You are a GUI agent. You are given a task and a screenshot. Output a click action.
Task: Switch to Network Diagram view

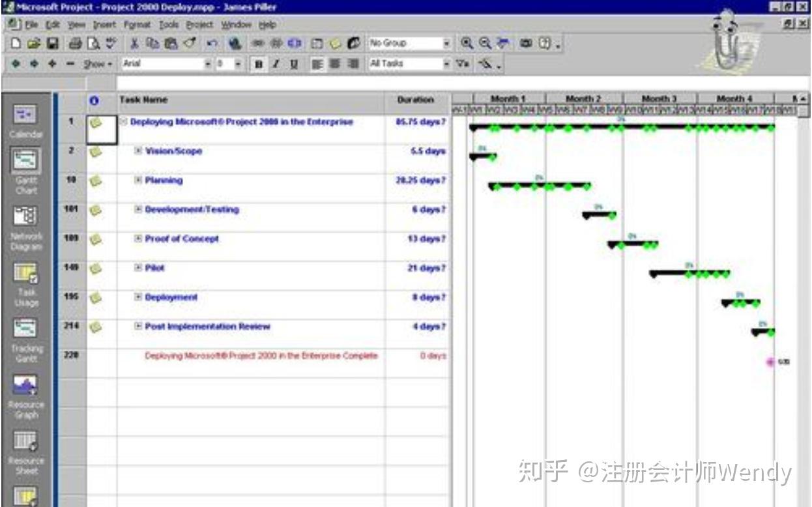(x=26, y=227)
